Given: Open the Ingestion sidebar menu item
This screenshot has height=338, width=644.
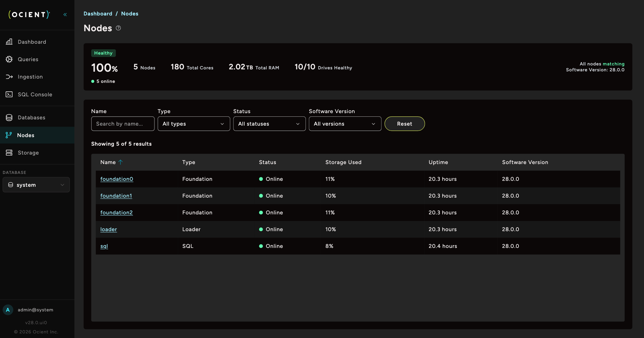Looking at the screenshot, I should [x=37, y=77].
